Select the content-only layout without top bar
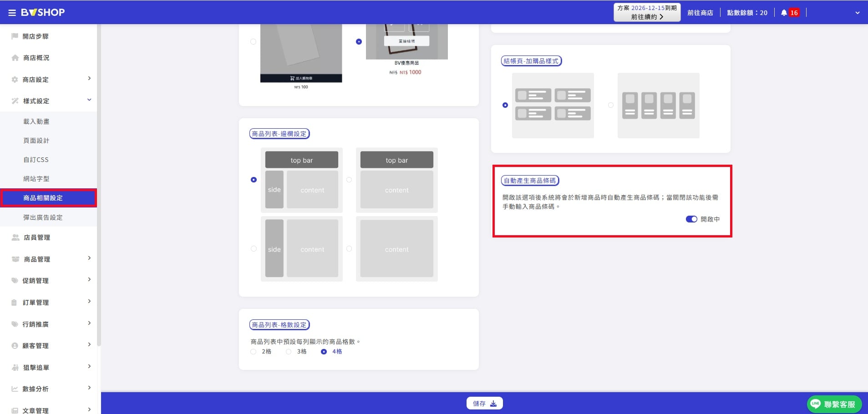 (x=349, y=248)
